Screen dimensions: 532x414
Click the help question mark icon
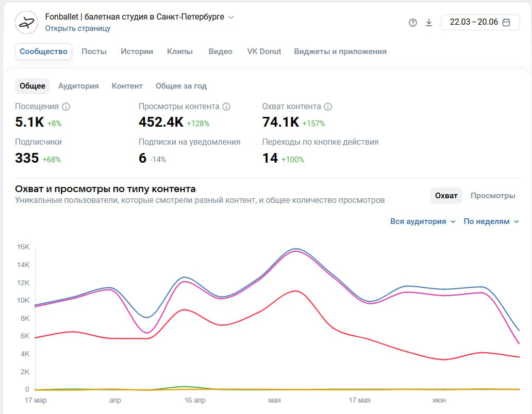[412, 23]
